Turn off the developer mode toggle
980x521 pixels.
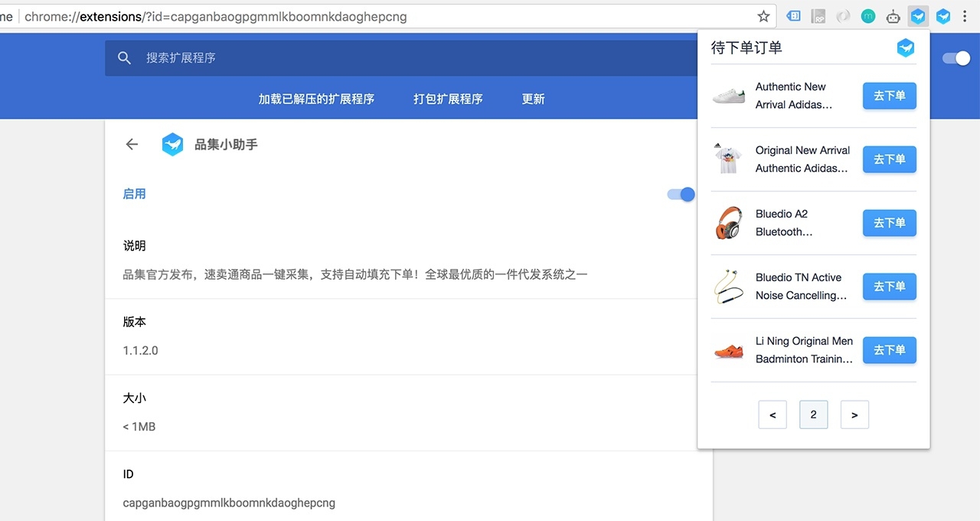pyautogui.click(x=955, y=57)
